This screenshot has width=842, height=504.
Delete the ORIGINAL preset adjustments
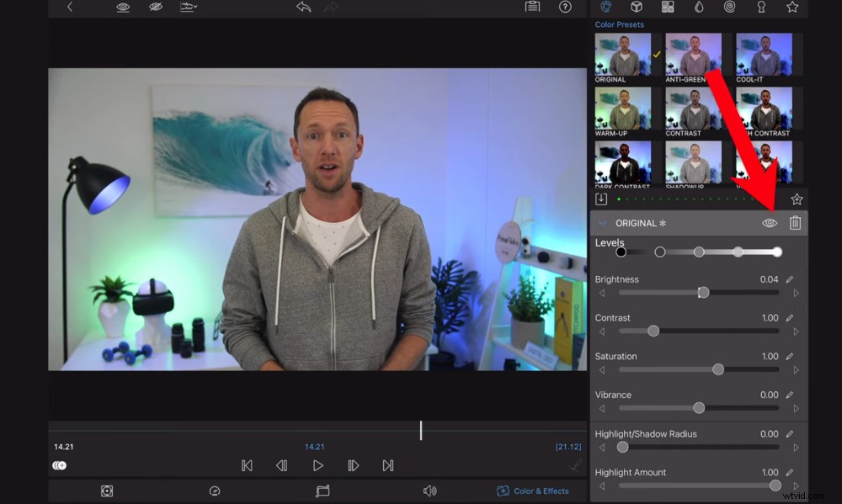795,223
